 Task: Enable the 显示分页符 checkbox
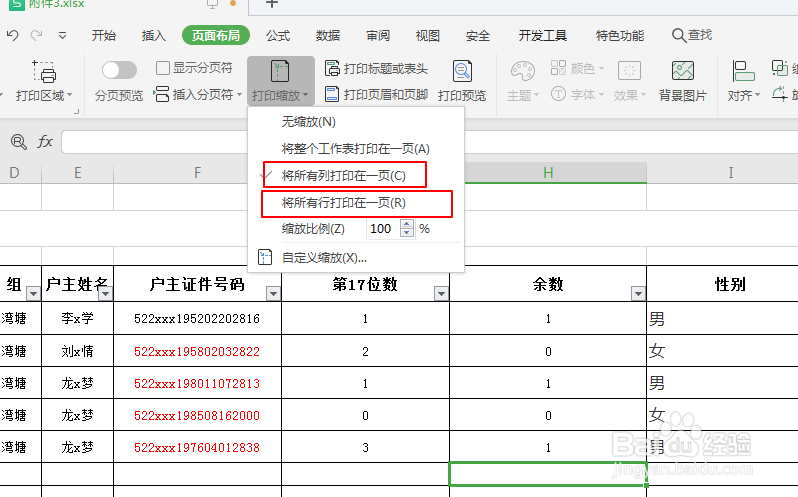pos(163,68)
